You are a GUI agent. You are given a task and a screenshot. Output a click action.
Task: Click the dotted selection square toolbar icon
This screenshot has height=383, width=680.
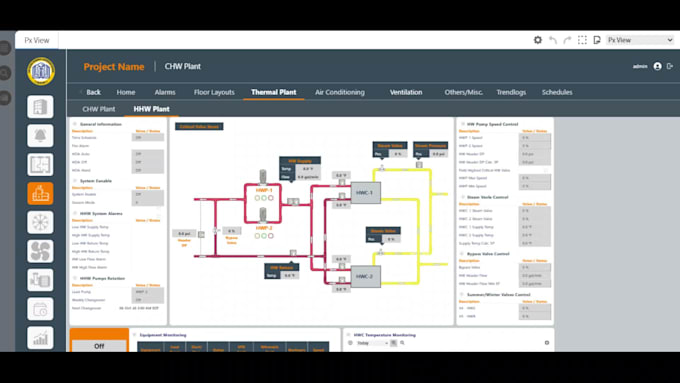pos(582,40)
